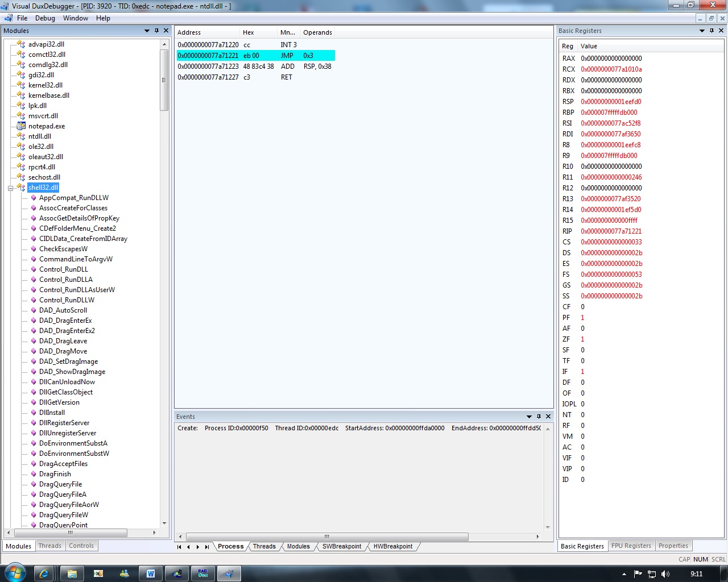The image size is (728, 582).
Task: Open the Windows Start menu
Action: [14, 573]
